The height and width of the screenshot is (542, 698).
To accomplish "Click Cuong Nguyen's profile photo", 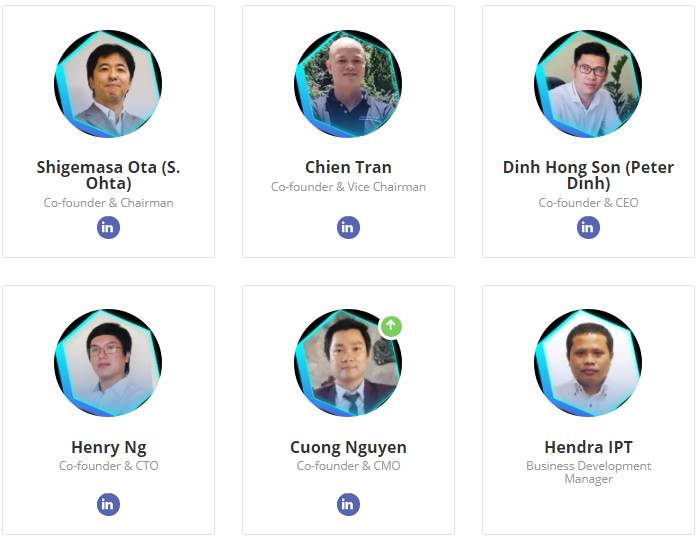I will [x=346, y=365].
